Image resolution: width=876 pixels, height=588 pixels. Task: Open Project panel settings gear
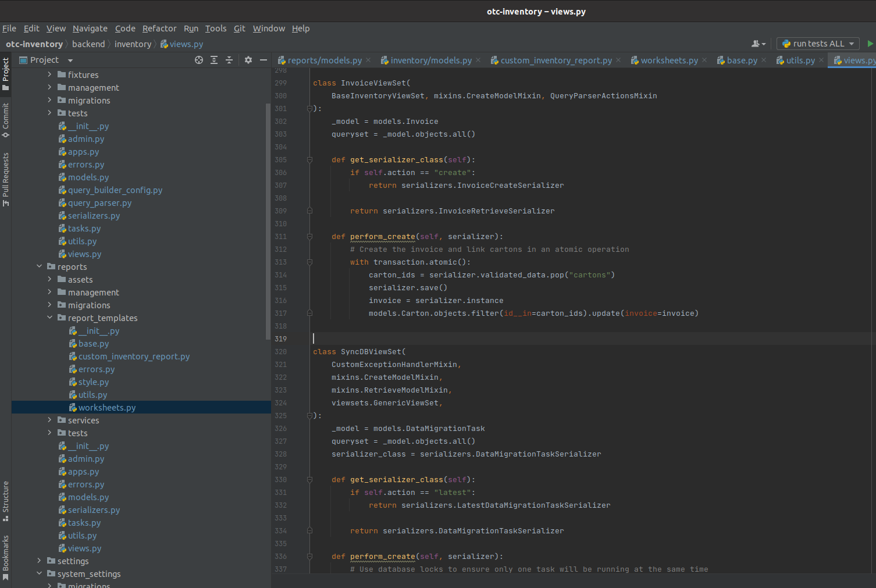(x=248, y=60)
